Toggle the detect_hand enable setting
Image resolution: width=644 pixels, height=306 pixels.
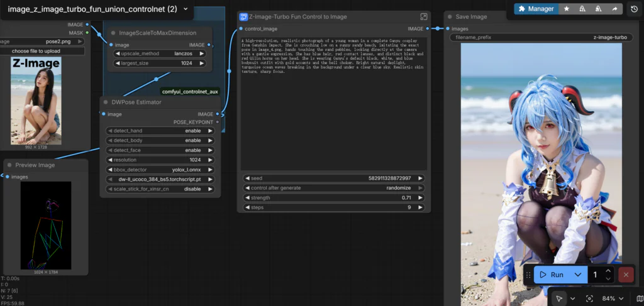(x=160, y=131)
